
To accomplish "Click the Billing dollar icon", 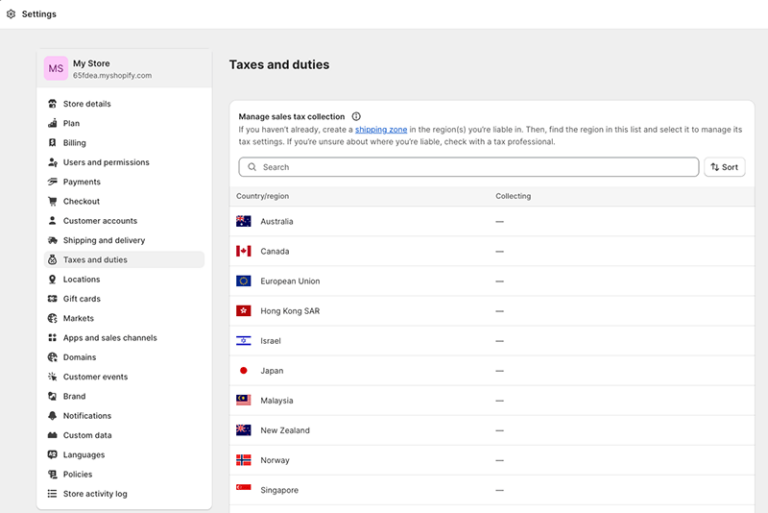I will tap(53, 143).
